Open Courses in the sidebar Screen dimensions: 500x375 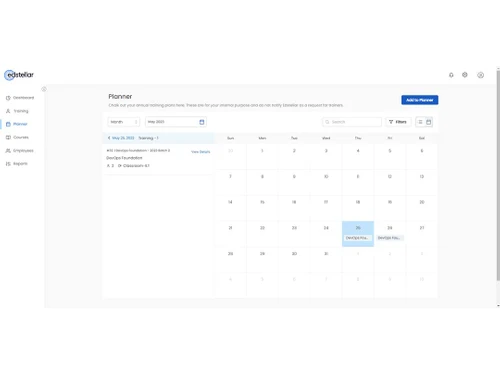17,137
